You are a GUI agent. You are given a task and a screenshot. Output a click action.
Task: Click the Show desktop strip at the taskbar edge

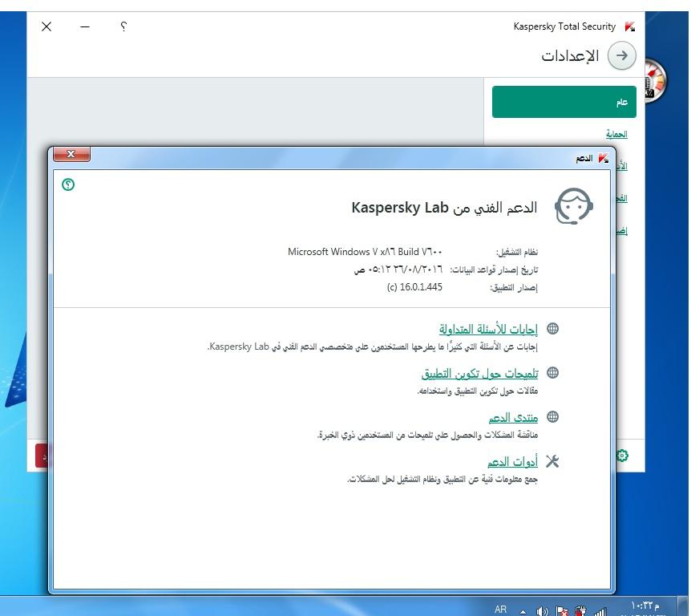(x=684, y=606)
